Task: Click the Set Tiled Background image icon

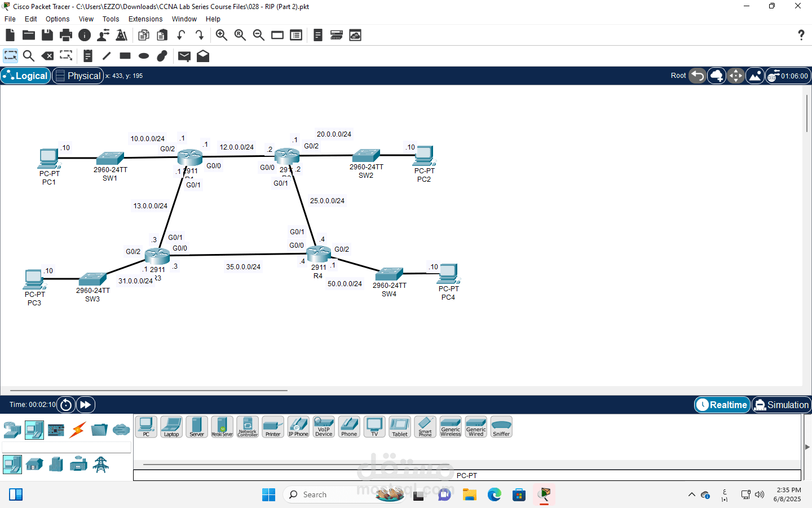Action: 754,76
